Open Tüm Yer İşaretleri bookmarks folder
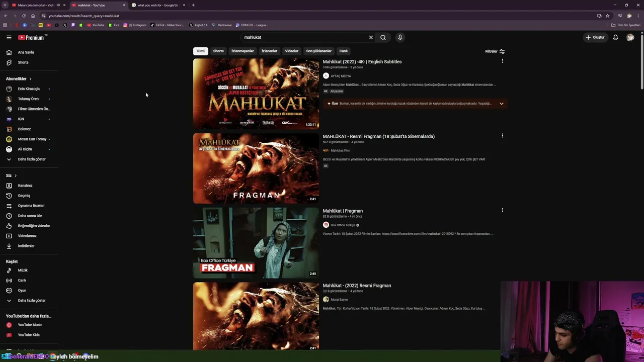Image resolution: width=644 pixels, height=362 pixels. point(626,25)
